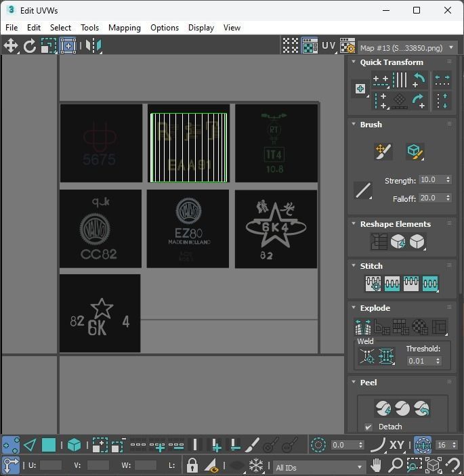Open the Select menu

(60, 28)
